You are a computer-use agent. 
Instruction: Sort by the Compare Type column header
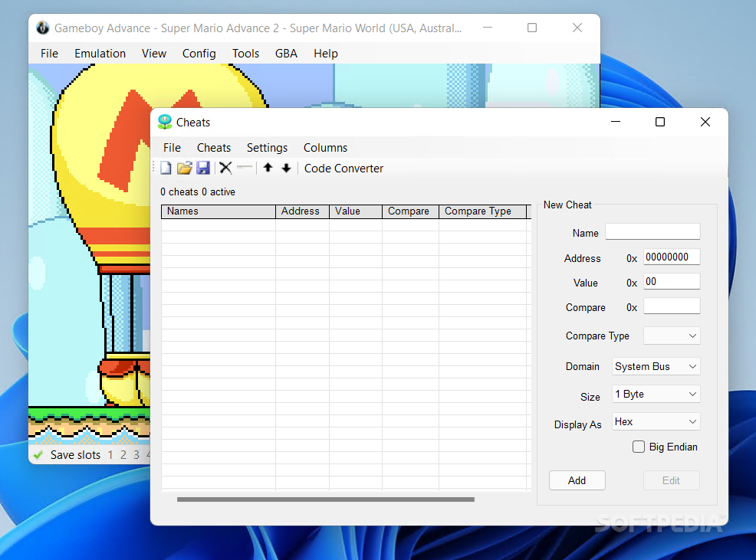(482, 211)
